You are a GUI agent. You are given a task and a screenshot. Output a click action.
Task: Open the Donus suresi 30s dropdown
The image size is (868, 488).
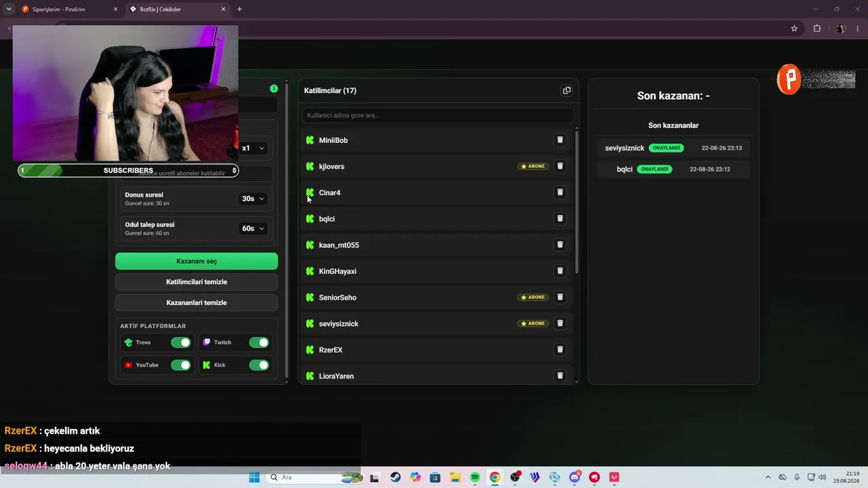point(253,199)
